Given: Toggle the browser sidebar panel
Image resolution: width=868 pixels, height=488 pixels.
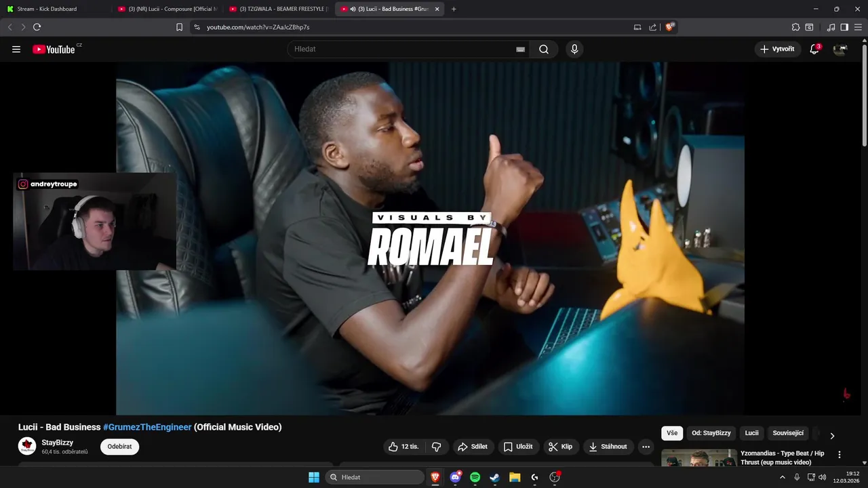Looking at the screenshot, I should 844,27.
